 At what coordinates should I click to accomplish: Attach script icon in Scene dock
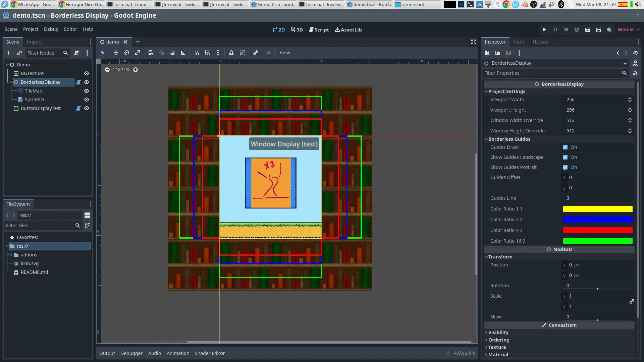tap(76, 53)
